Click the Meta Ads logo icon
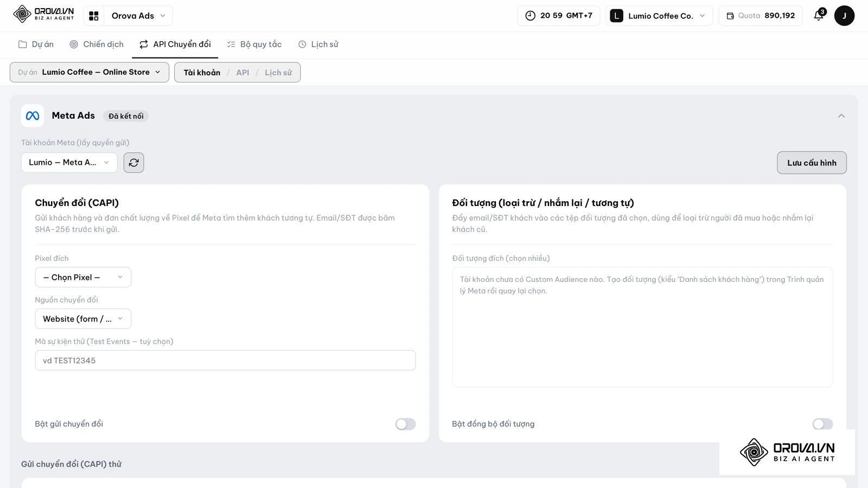 [x=33, y=115]
